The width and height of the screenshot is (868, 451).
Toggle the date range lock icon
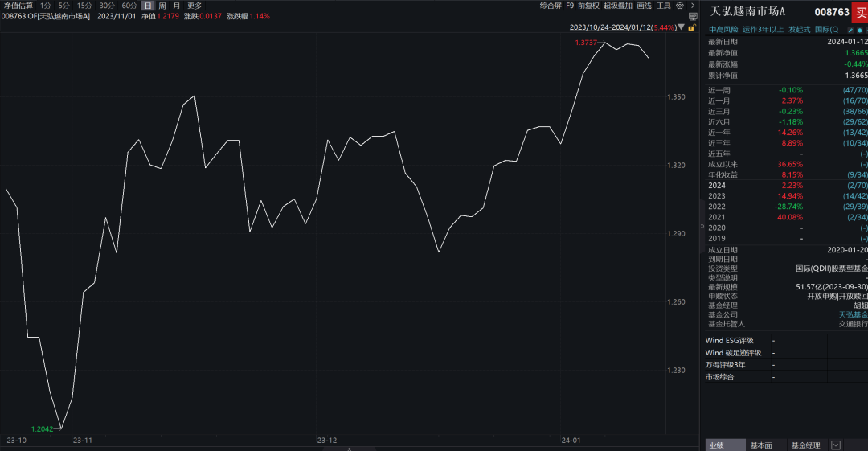point(691,27)
